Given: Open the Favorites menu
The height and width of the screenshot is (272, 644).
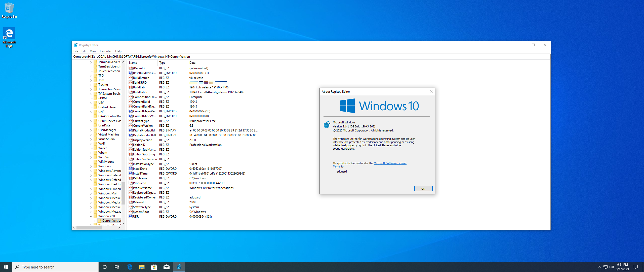Looking at the screenshot, I should pos(105,51).
